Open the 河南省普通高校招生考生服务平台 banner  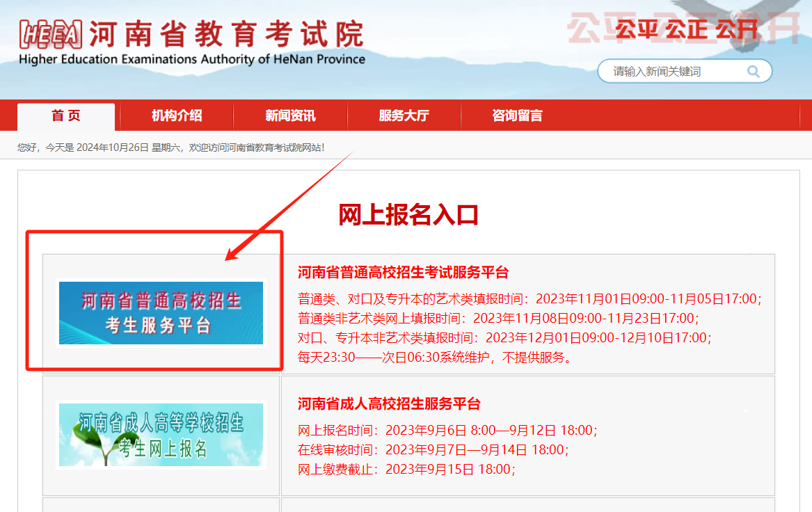pyautogui.click(x=161, y=313)
